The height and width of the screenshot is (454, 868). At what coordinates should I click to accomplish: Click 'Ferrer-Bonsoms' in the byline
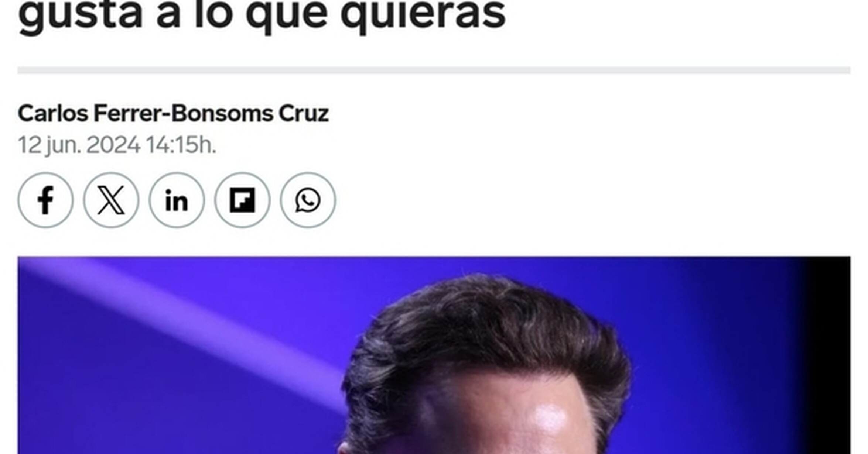tap(183, 113)
